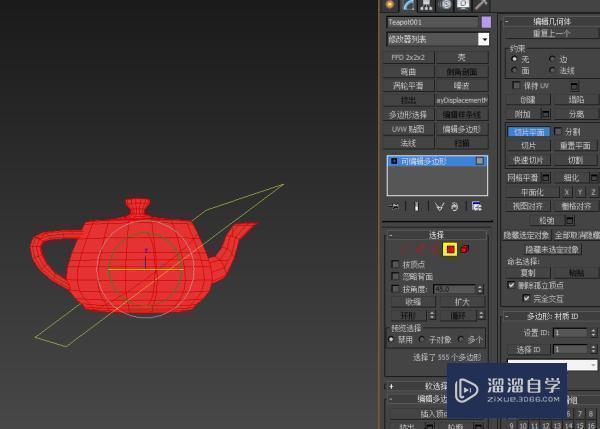Select the 无 (None) constraint radio
This screenshot has width=600, height=429.
click(x=514, y=59)
